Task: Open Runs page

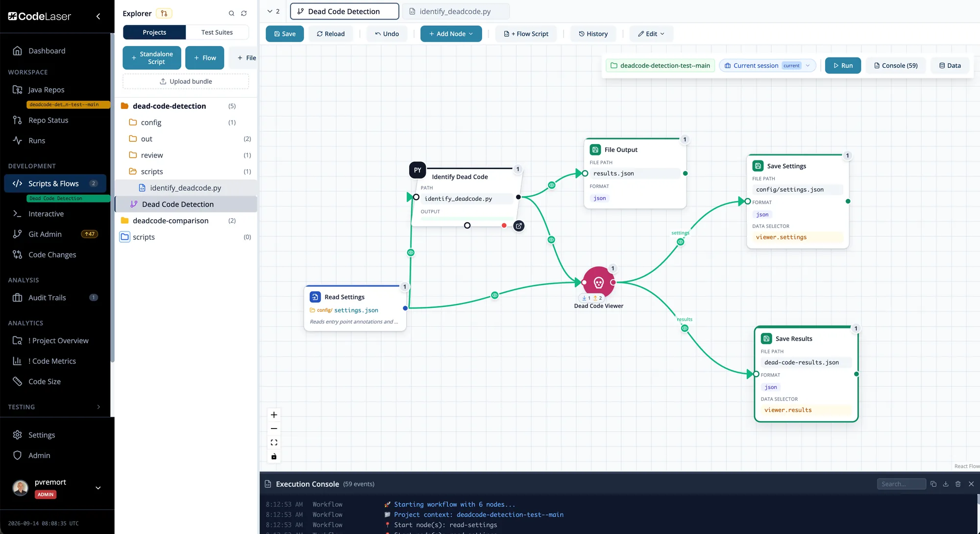Action: (37, 141)
